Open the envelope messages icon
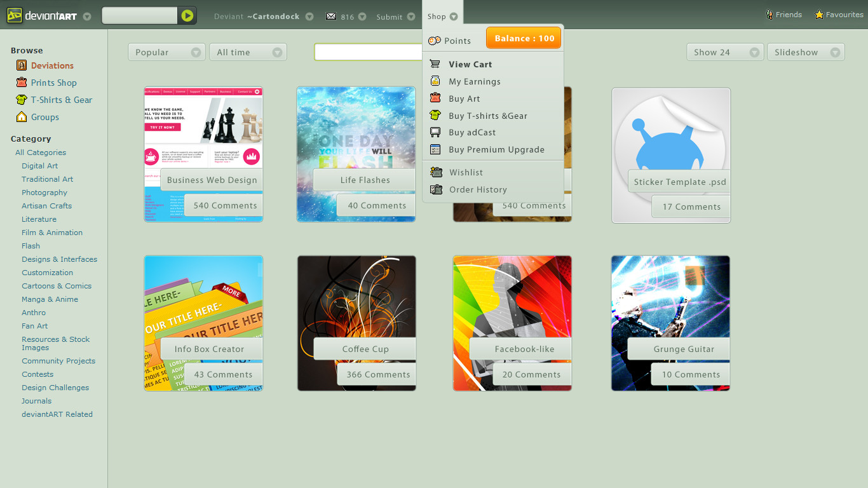This screenshot has height=488, width=868. point(331,17)
